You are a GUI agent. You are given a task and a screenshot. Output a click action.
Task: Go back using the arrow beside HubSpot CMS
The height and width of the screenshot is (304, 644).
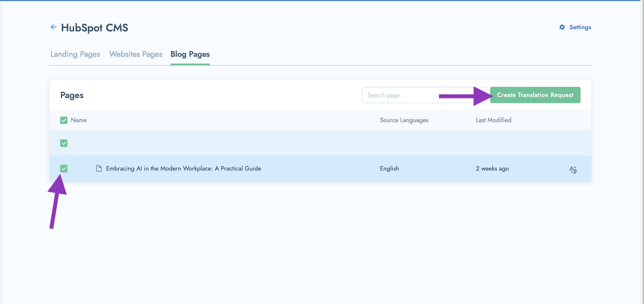[53, 27]
